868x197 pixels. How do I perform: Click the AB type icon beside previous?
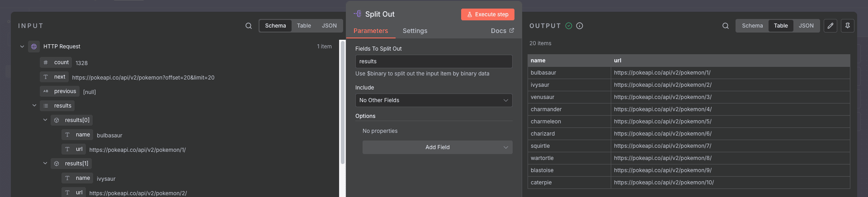[x=46, y=91]
